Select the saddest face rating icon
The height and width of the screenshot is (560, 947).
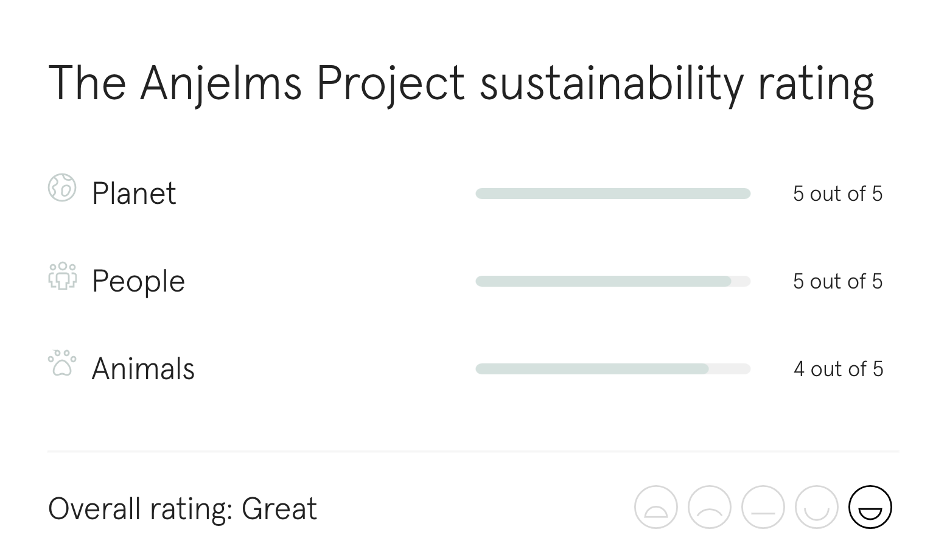(655, 506)
